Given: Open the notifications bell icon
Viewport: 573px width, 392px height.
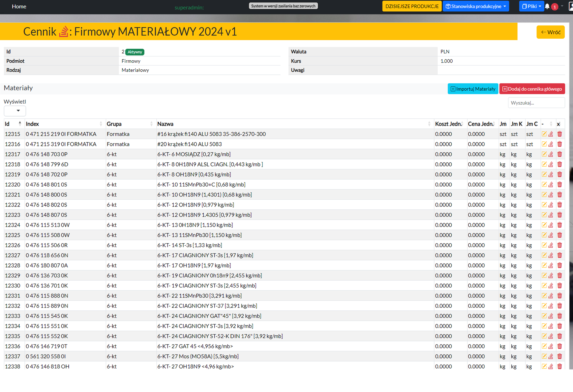Looking at the screenshot, I should point(547,6).
